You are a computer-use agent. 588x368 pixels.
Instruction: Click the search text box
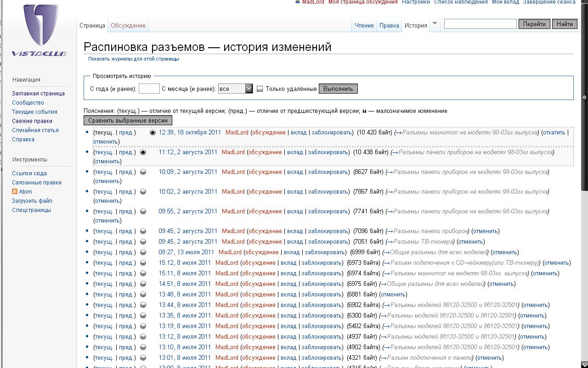click(x=480, y=24)
